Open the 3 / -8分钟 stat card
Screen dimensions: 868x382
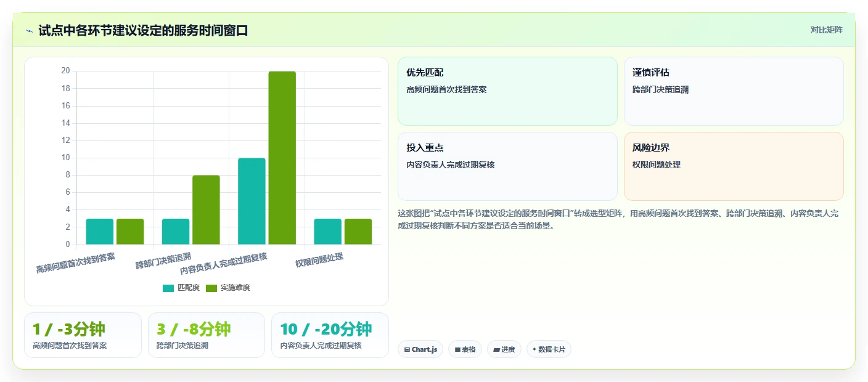pos(207,335)
